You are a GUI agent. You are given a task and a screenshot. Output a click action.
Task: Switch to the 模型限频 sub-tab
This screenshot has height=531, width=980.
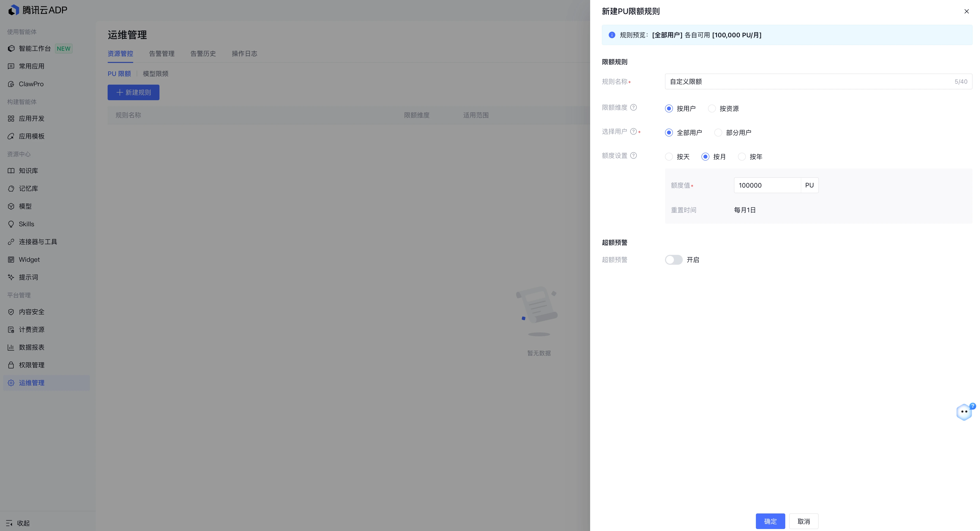[156, 74]
